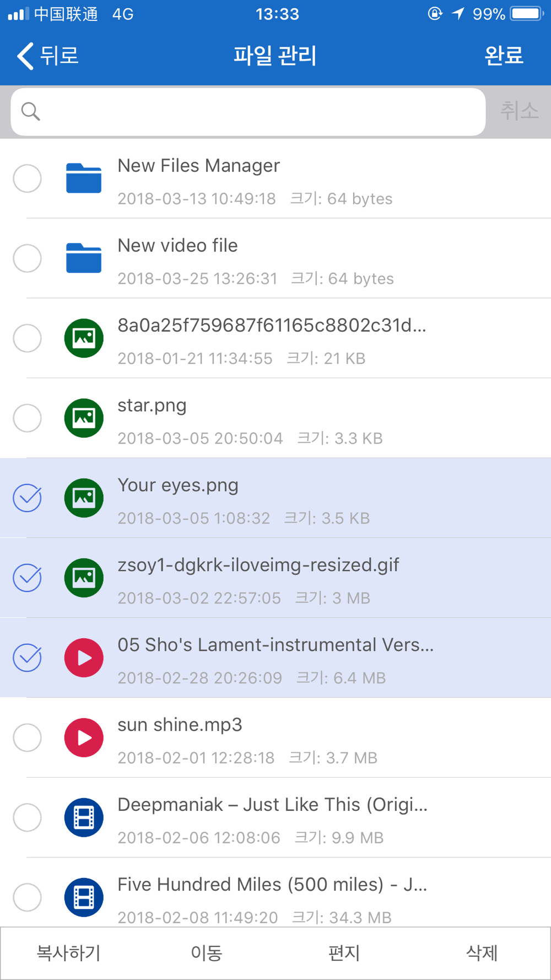Tap the 05 Sho's Lament play icon

[84, 658]
